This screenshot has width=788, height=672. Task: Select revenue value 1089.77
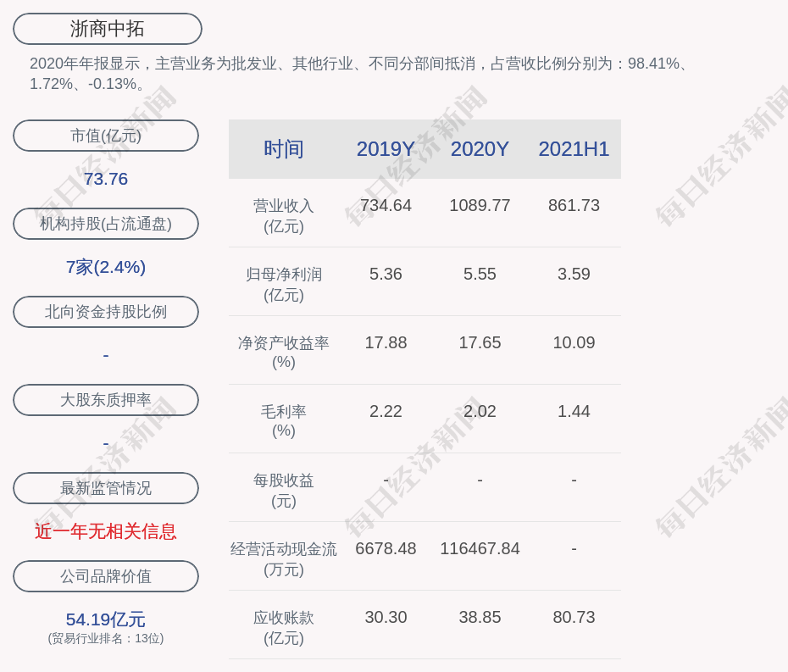480,205
